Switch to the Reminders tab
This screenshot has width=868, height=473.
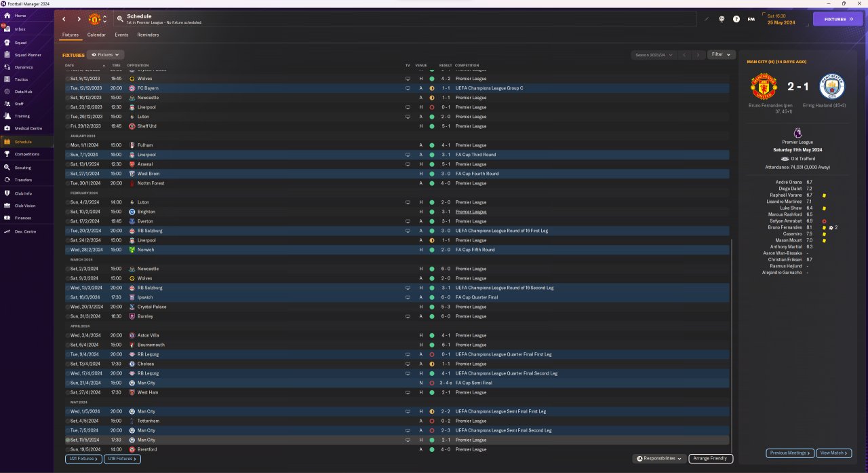click(148, 35)
